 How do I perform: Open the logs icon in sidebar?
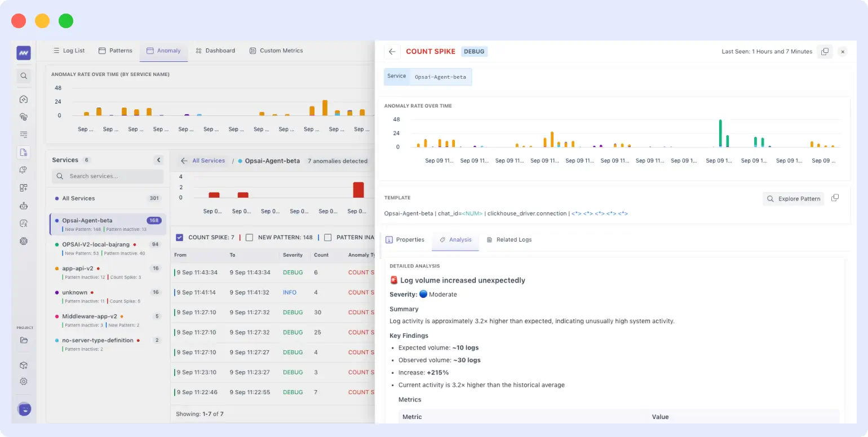pyautogui.click(x=24, y=152)
